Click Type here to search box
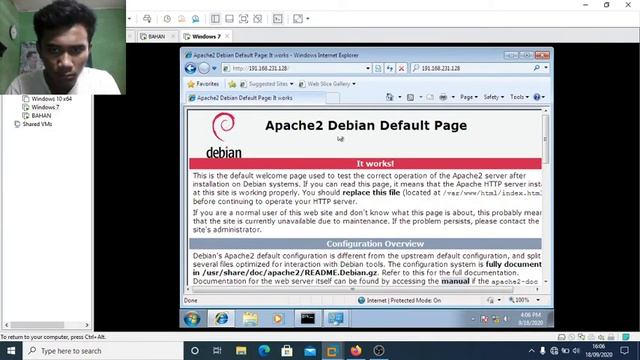640x360 pixels. (103, 351)
